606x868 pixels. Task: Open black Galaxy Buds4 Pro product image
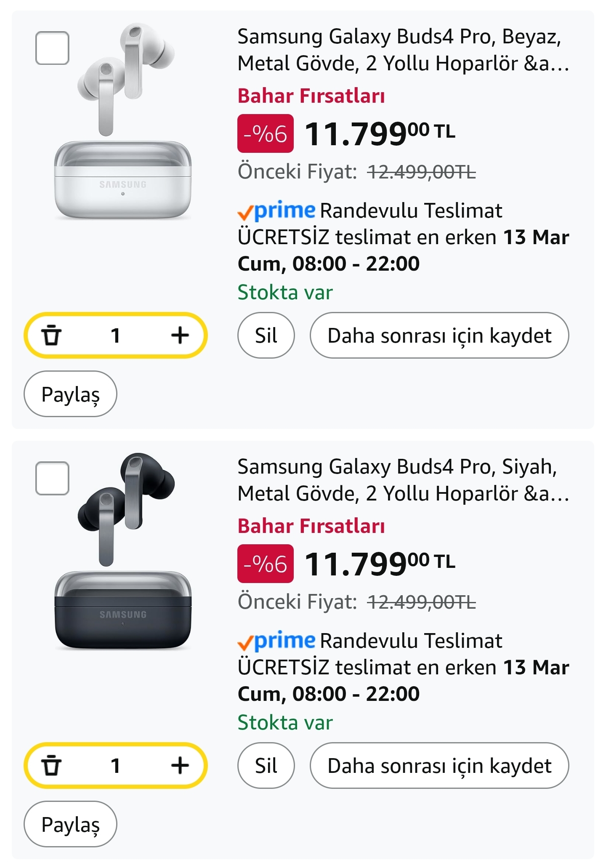[x=123, y=552]
